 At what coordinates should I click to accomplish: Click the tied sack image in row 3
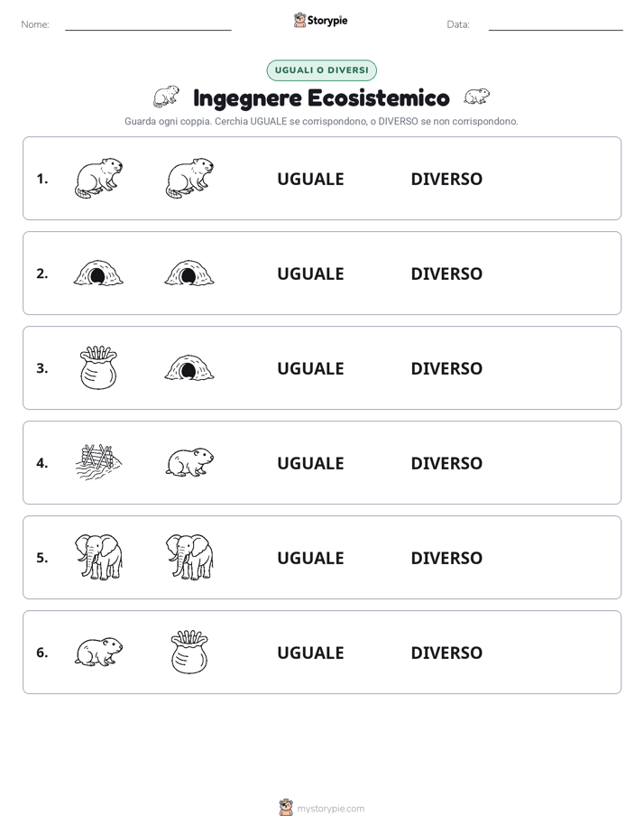coord(98,367)
